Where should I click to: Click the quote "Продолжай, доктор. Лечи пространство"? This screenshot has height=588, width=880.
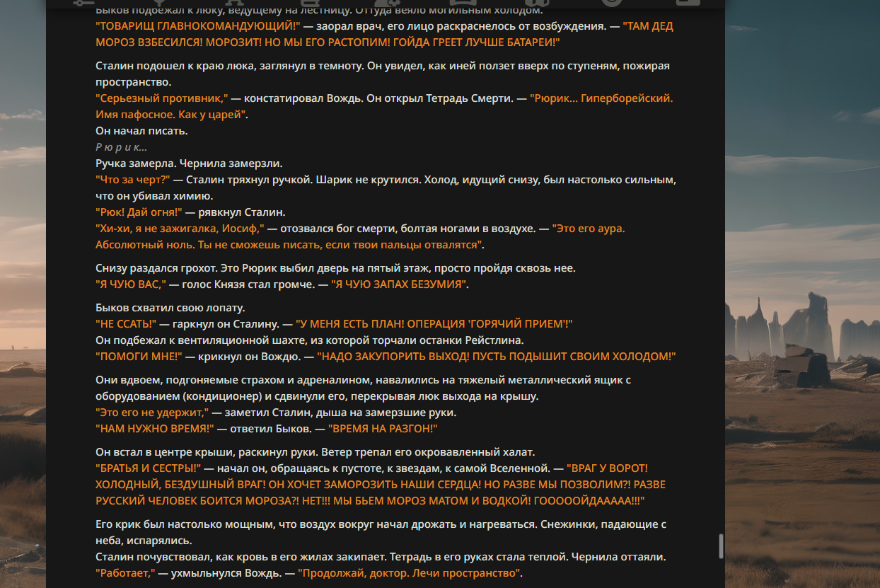click(x=410, y=573)
